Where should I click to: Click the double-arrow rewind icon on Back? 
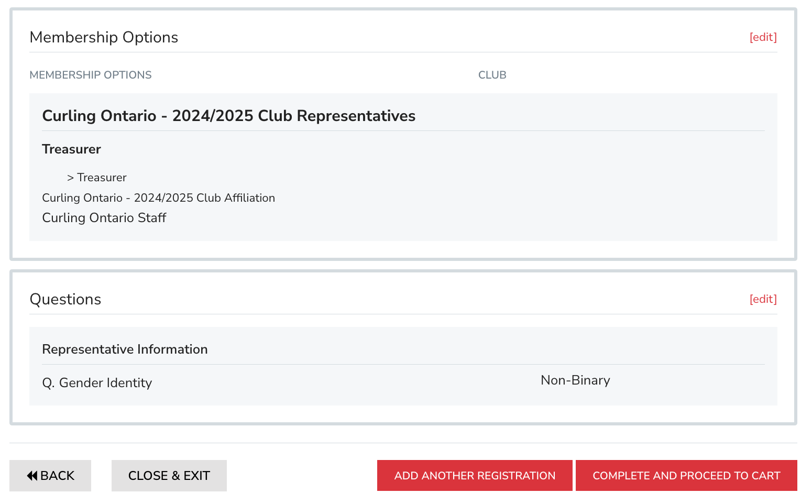32,476
